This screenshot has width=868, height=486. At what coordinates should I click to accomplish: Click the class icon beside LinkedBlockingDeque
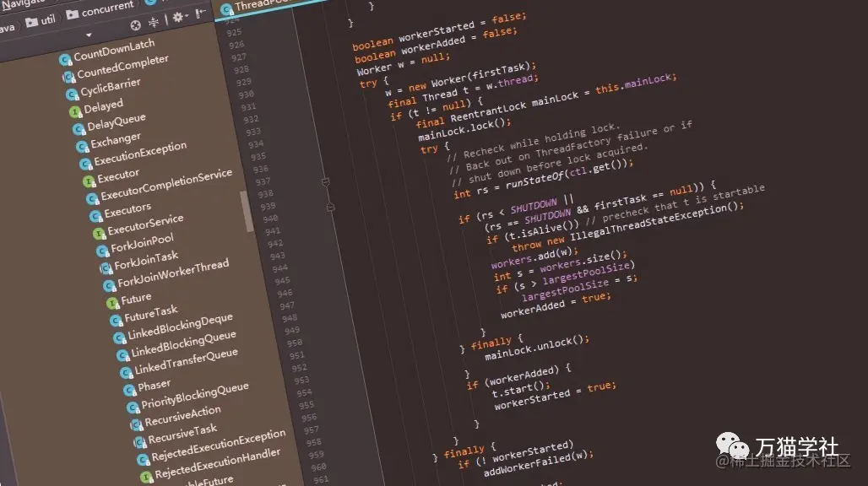119,337
